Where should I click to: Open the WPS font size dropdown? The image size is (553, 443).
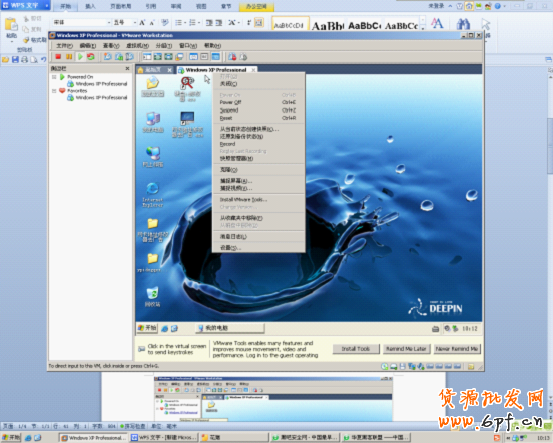135,23
